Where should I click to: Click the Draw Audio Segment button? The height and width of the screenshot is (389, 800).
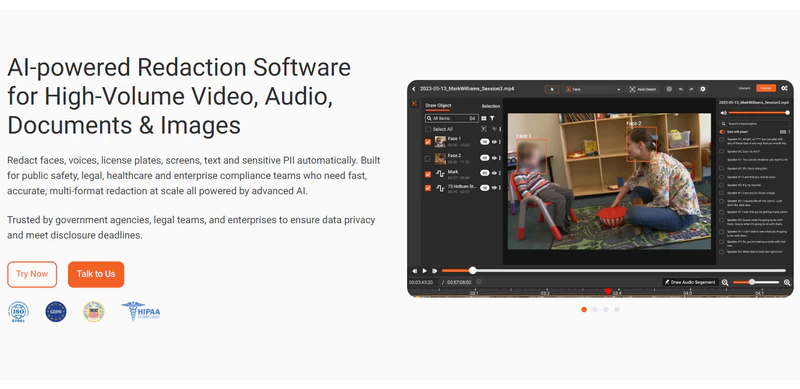690,282
